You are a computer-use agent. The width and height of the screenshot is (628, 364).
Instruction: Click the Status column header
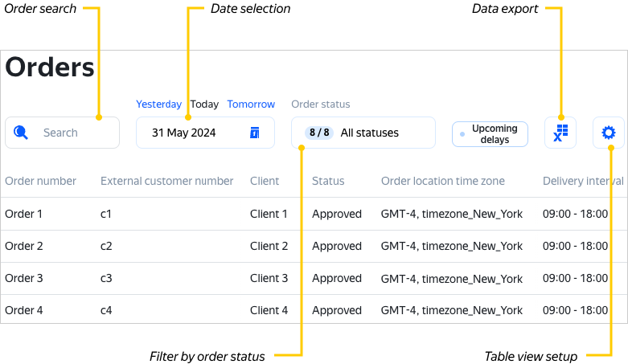[328, 181]
